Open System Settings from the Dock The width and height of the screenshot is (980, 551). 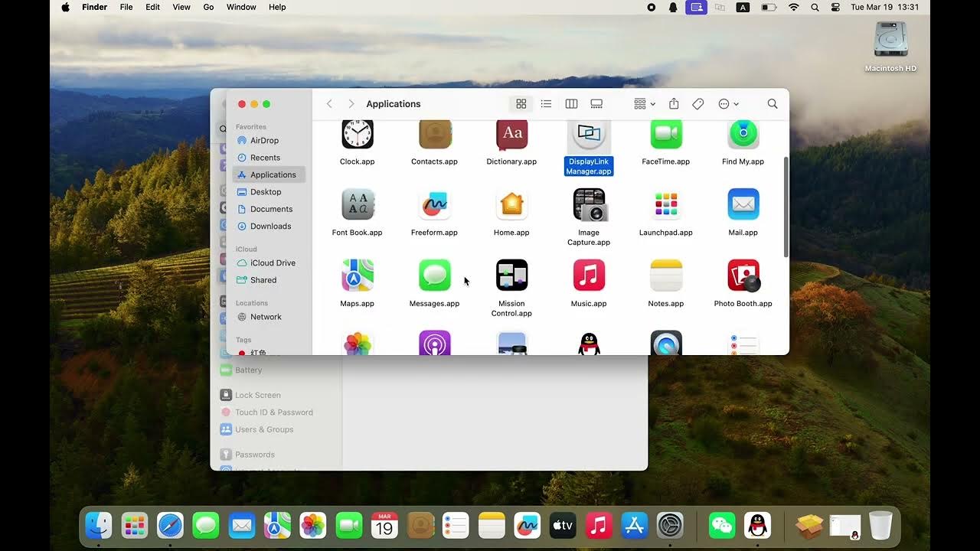tap(670, 526)
